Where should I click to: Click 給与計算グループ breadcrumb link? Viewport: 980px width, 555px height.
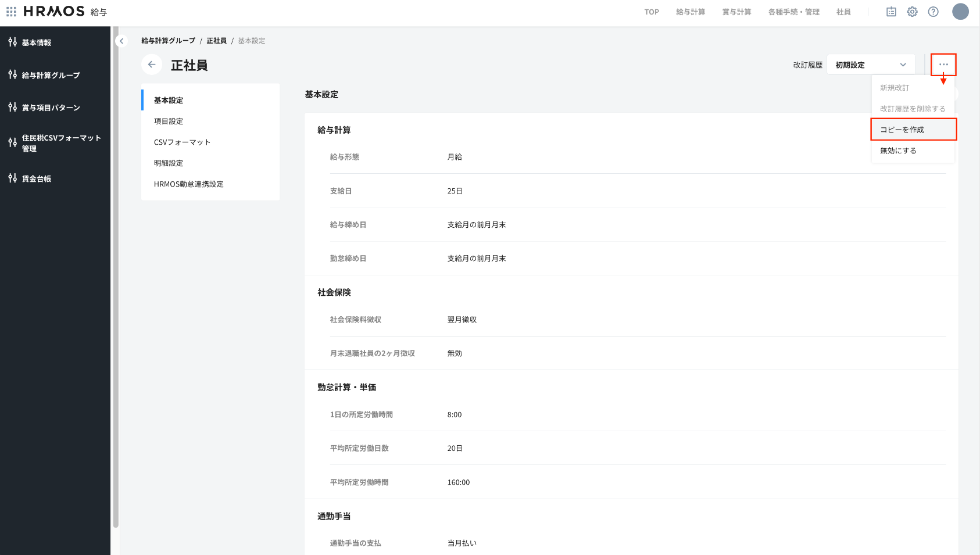(x=168, y=41)
